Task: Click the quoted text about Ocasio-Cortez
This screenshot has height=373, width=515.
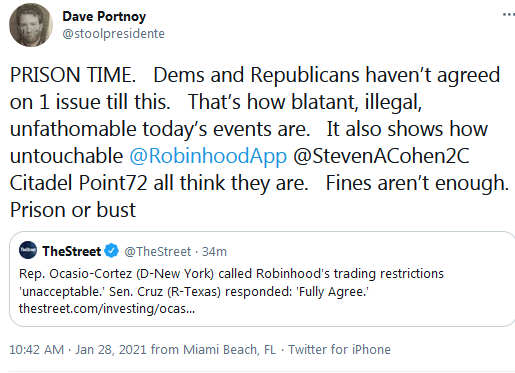Action: tap(231, 283)
